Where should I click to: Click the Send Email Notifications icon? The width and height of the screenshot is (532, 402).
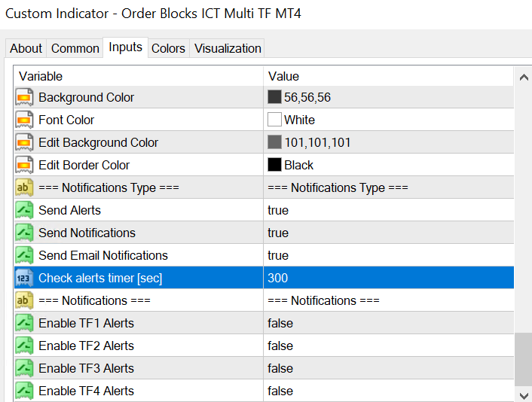[24, 255]
